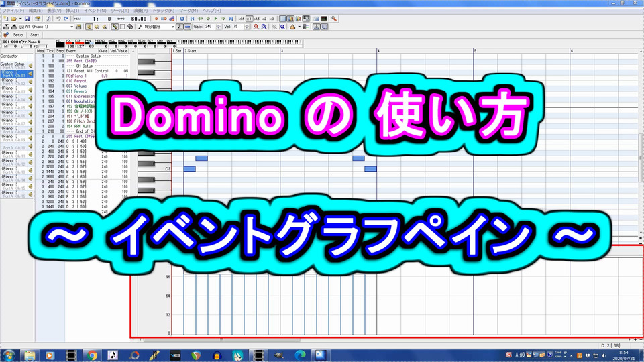The image size is (644, 362).
Task: Set playback speed to x1
Action: [x=249, y=19]
